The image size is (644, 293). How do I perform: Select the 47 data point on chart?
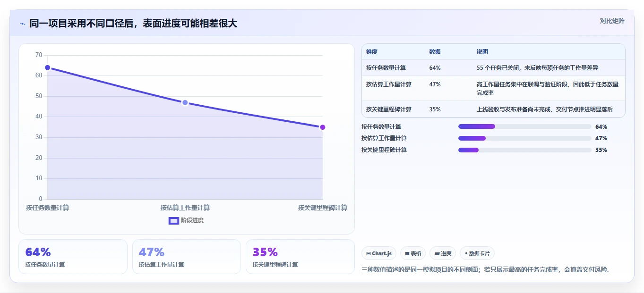[x=185, y=102]
